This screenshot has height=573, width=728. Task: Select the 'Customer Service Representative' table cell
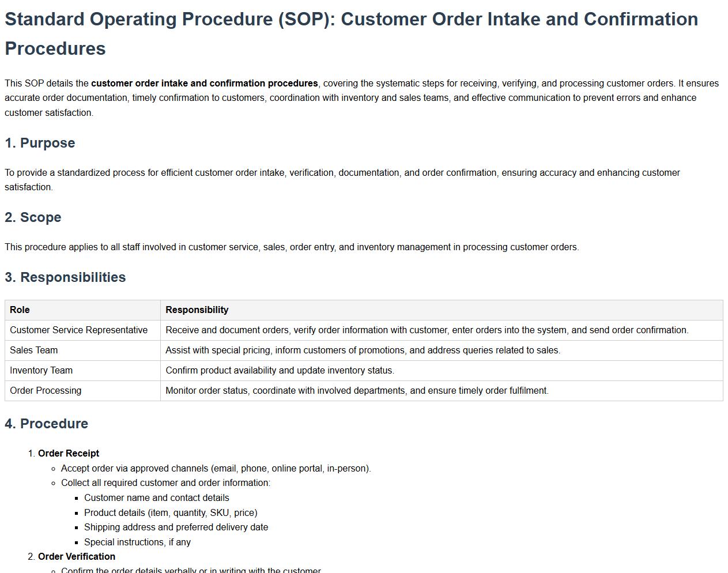coord(78,330)
